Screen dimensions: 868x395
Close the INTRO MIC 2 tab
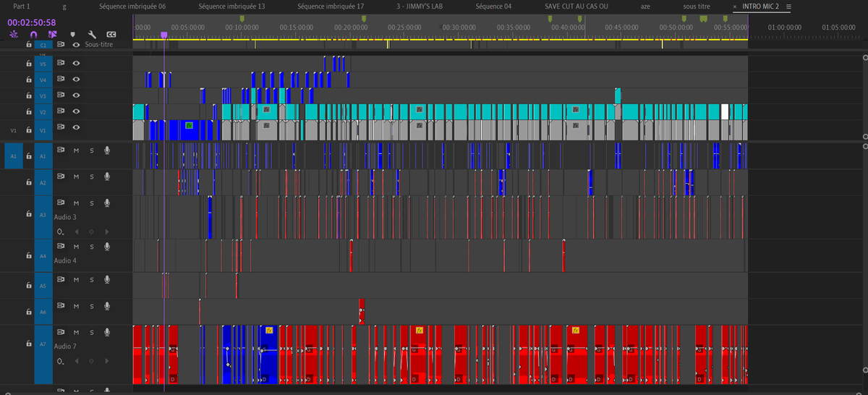pos(735,6)
